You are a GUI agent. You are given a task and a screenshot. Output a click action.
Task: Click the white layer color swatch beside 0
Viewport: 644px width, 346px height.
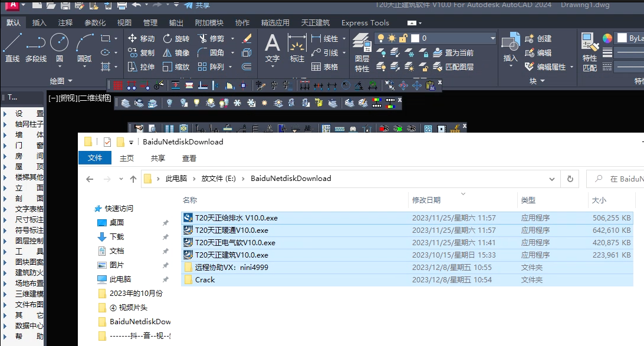415,38
